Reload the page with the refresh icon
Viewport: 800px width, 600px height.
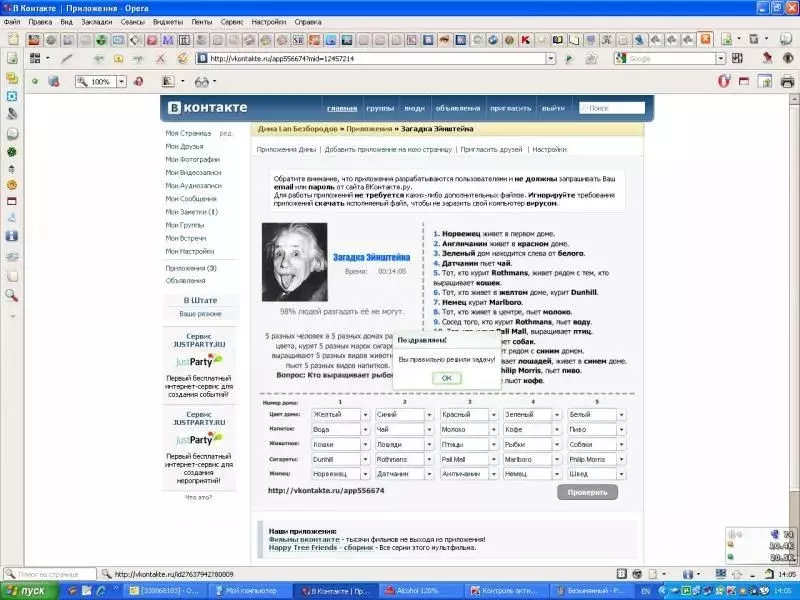coord(182,59)
